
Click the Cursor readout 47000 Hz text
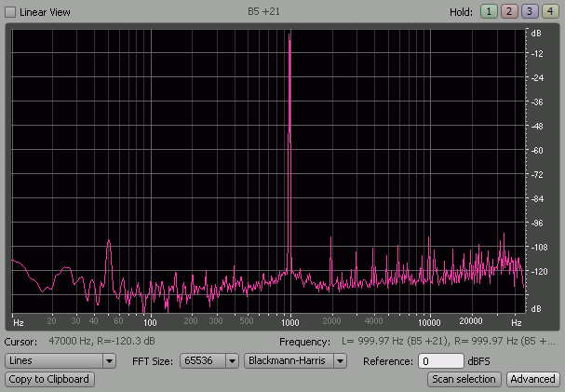click(x=102, y=341)
